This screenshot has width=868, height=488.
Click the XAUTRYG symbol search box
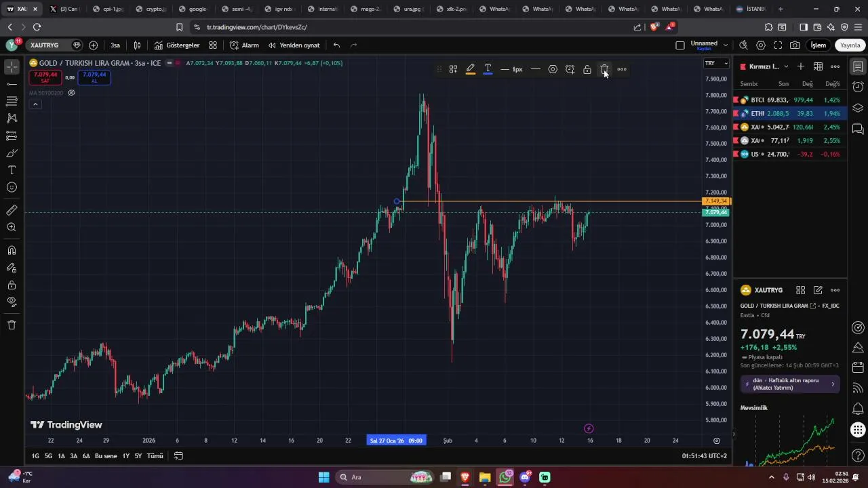(53, 45)
